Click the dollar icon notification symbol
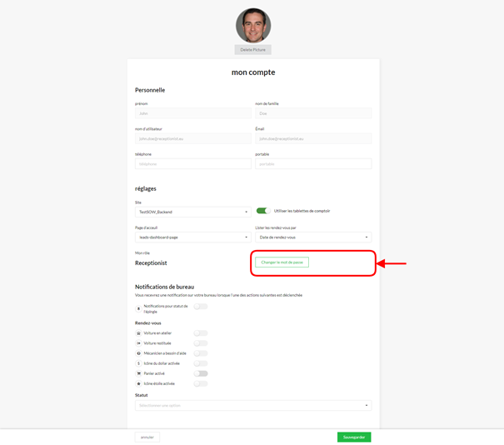The height and width of the screenshot is (445, 504). (139, 363)
